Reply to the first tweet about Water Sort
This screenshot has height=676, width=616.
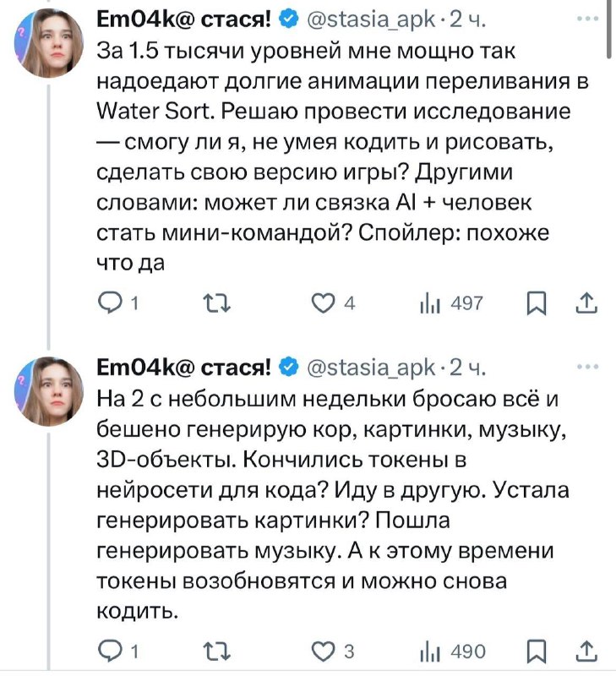point(112,302)
